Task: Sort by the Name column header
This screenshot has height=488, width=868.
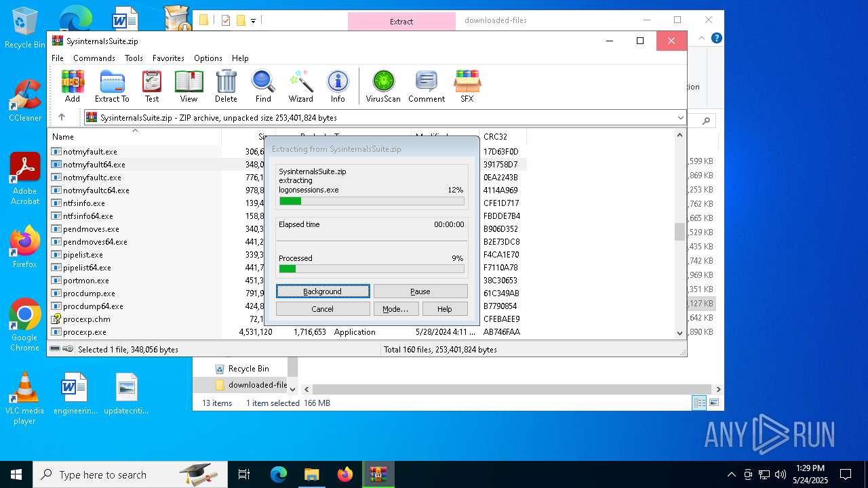Action: click(134, 136)
